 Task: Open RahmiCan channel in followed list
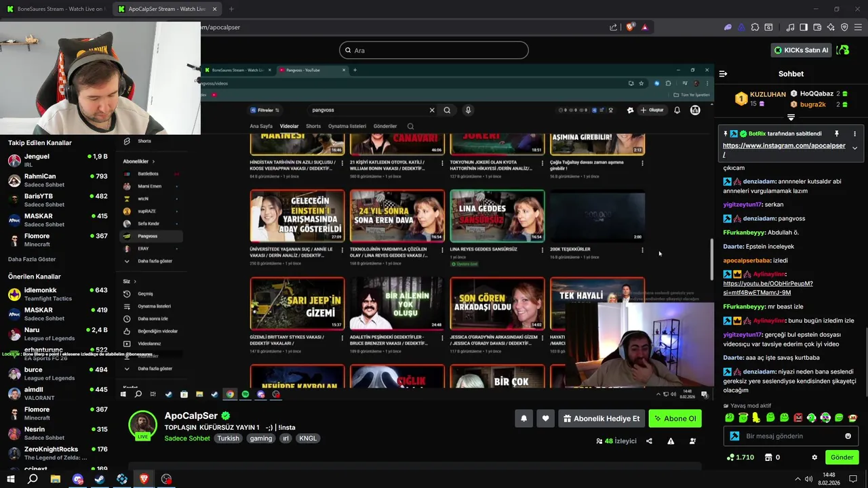coord(58,180)
